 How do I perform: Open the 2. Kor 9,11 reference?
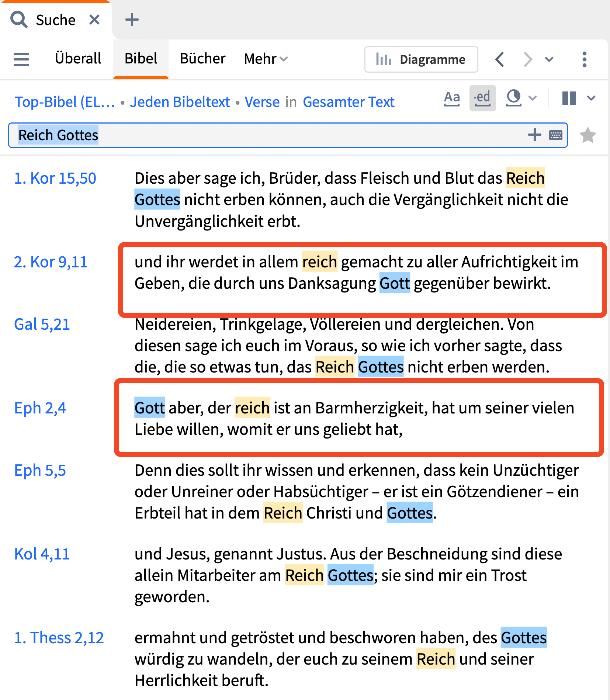coord(51,262)
